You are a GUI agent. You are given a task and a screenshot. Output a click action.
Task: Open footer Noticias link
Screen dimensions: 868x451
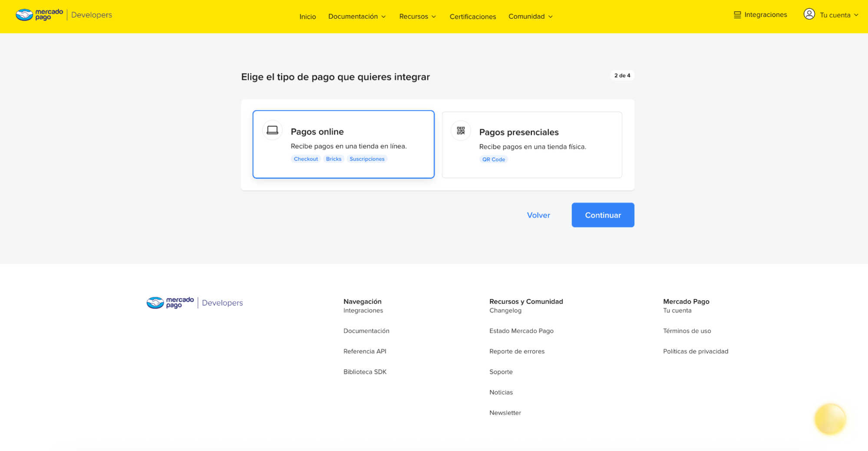[x=501, y=392]
